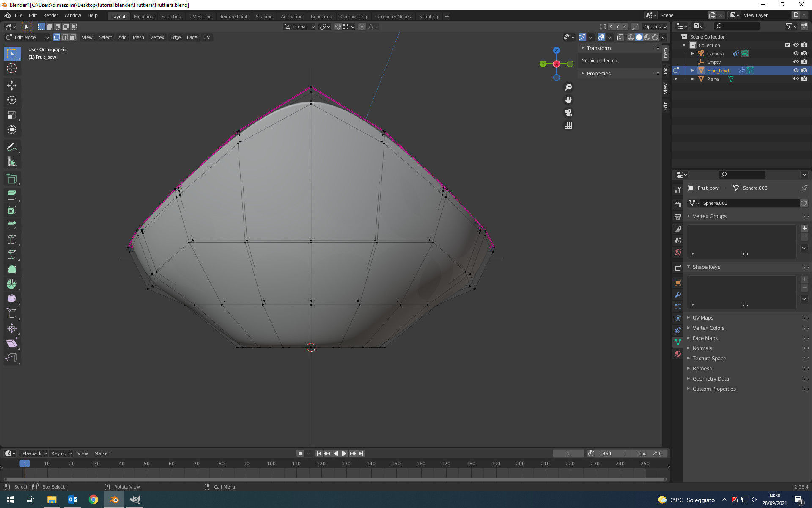
Task: Expand the Camera tree item
Action: (x=692, y=54)
